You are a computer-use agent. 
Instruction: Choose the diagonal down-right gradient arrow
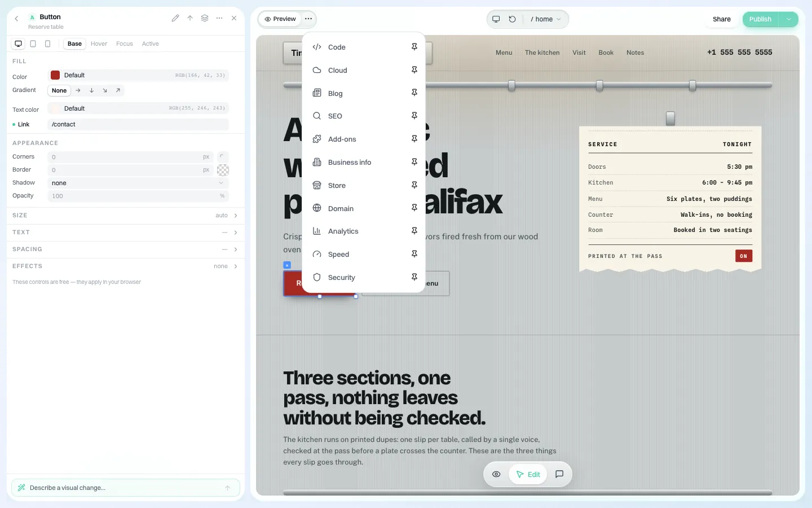tap(105, 90)
